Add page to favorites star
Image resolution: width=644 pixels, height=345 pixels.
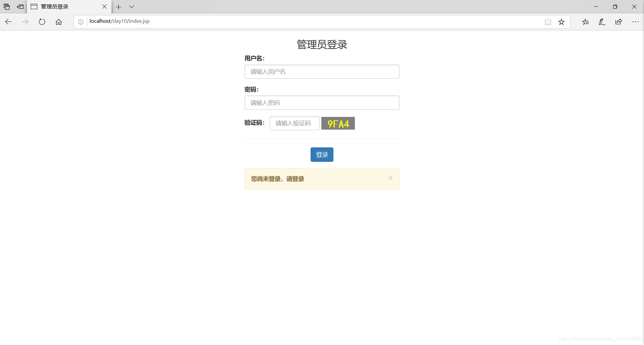561,22
